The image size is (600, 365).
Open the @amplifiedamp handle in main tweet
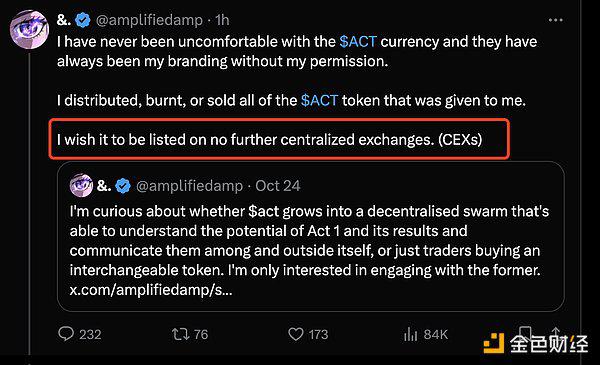(149, 20)
